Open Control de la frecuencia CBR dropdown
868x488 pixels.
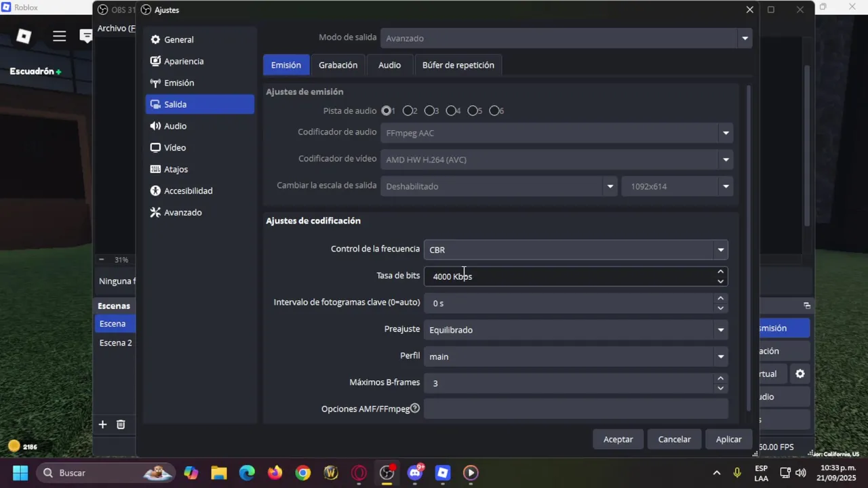tap(576, 249)
